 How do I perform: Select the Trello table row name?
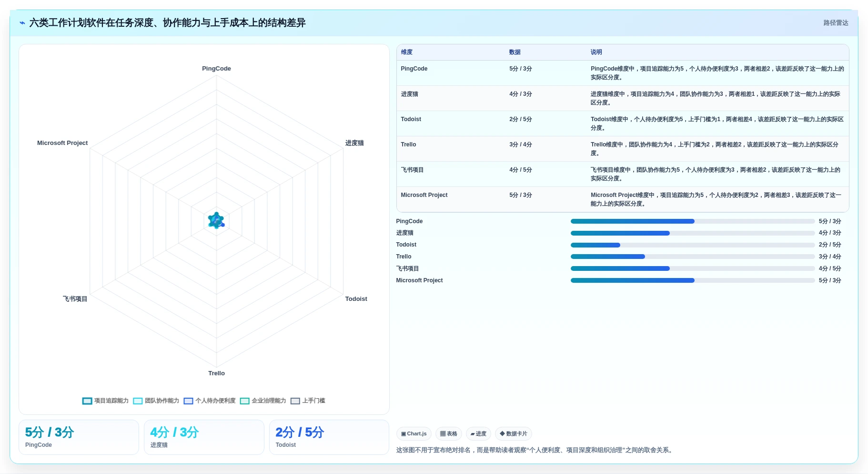tap(408, 144)
